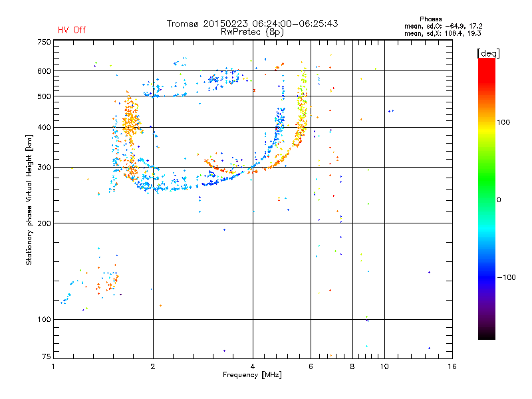Click the 'Stationary phase Virtual Height [km]' axis label
532x399 pixels.
29,199
